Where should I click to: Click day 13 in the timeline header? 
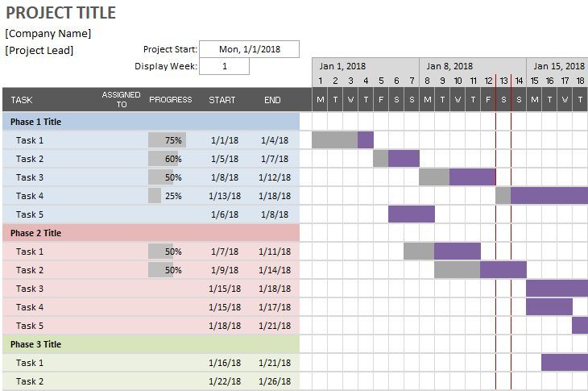(x=503, y=81)
